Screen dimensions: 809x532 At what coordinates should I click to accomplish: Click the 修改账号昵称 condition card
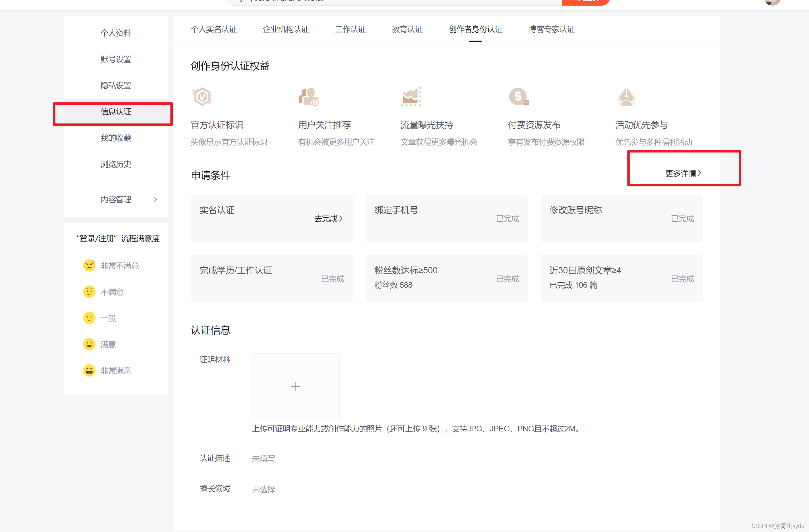pyautogui.click(x=622, y=218)
